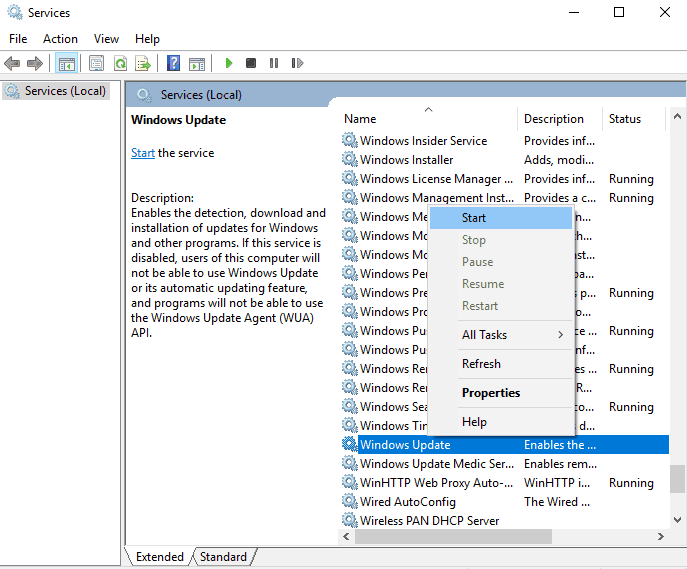Select WinHTTP Web Proxy Auto-... row

point(504,483)
